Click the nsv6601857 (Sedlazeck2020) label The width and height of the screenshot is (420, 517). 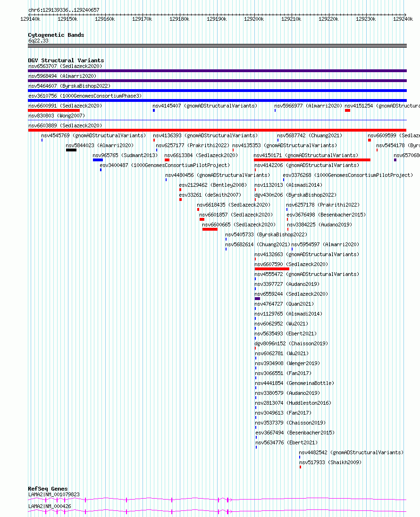[236, 215]
